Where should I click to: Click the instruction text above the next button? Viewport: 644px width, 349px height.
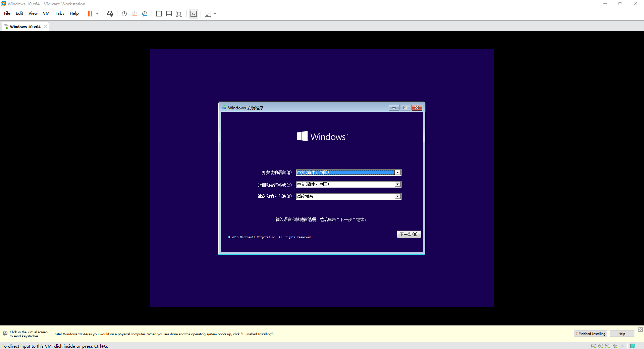click(x=321, y=219)
